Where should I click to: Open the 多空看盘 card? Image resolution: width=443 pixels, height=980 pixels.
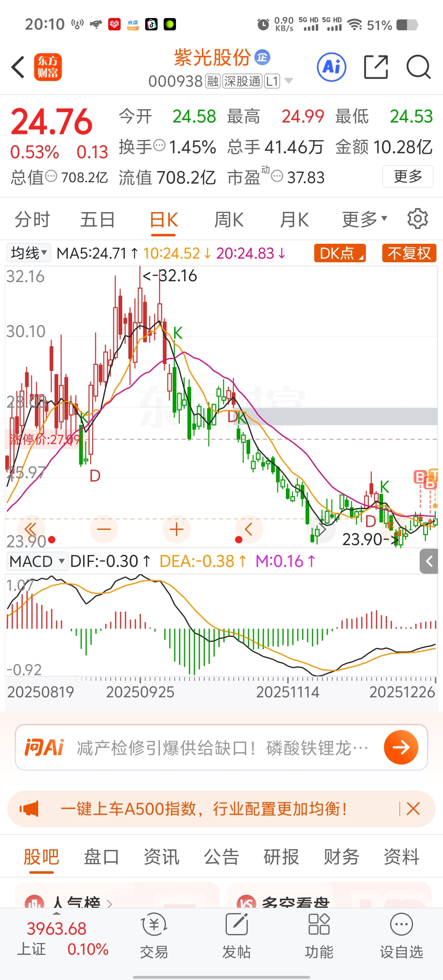point(329,895)
